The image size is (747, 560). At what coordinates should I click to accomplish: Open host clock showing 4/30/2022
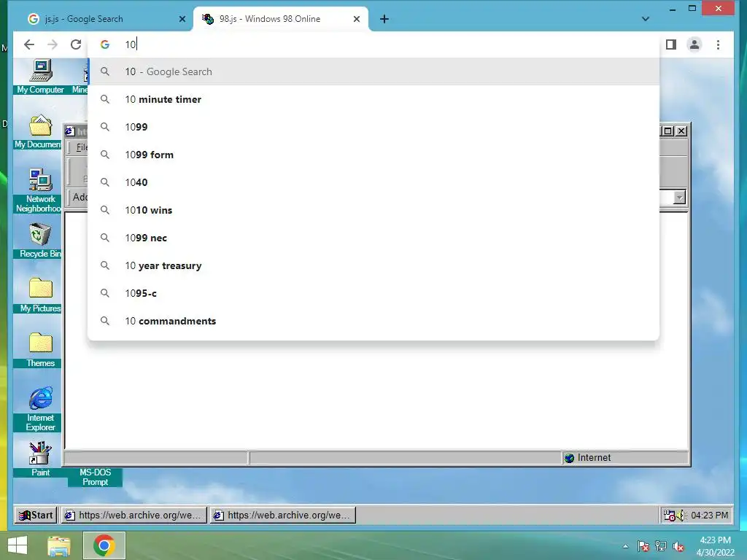point(715,546)
